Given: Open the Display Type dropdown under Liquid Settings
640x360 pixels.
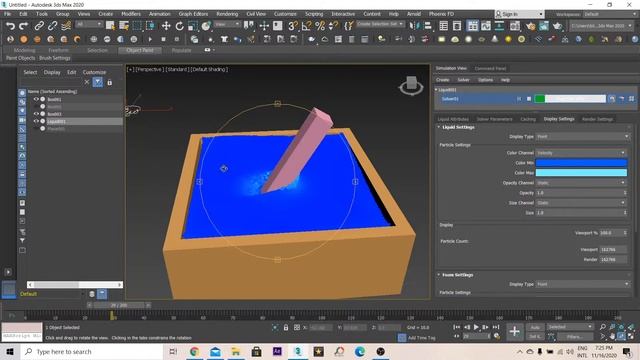Looking at the screenshot, I should point(582,136).
